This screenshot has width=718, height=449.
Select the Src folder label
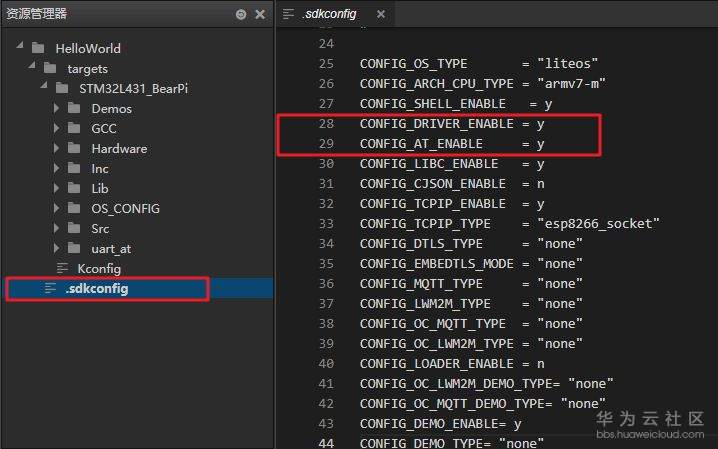(x=100, y=229)
